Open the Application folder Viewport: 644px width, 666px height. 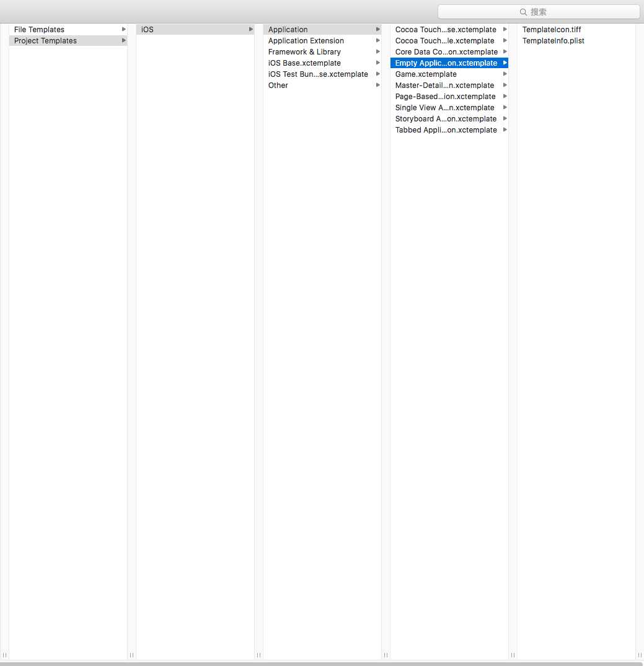(x=322, y=29)
